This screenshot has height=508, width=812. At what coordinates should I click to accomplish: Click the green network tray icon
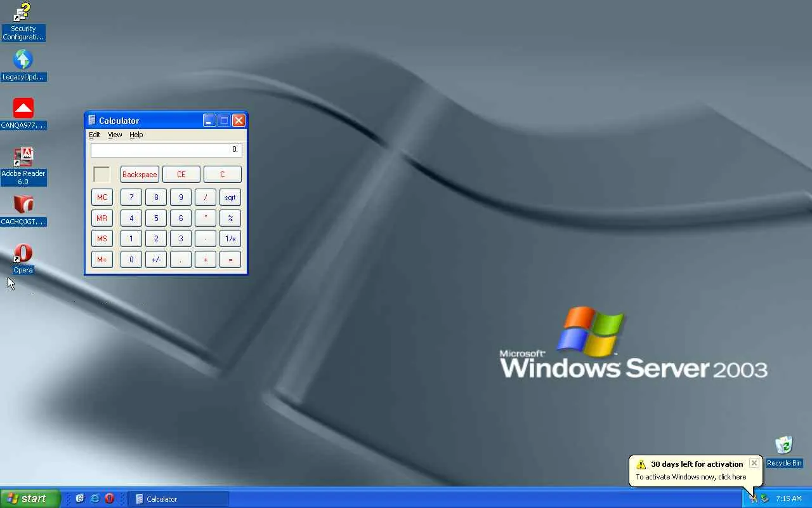coord(764,498)
